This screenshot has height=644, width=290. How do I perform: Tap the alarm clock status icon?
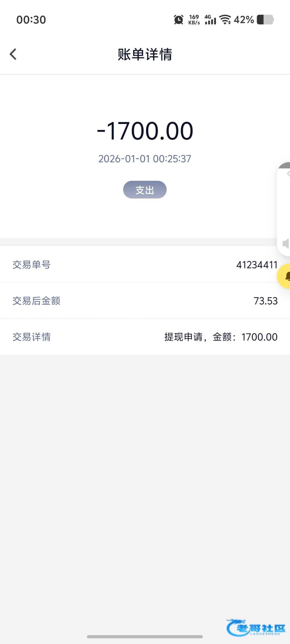pos(179,20)
